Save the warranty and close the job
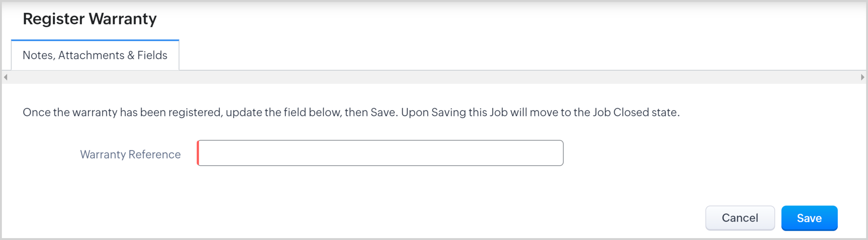This screenshot has height=240, width=868. (809, 218)
